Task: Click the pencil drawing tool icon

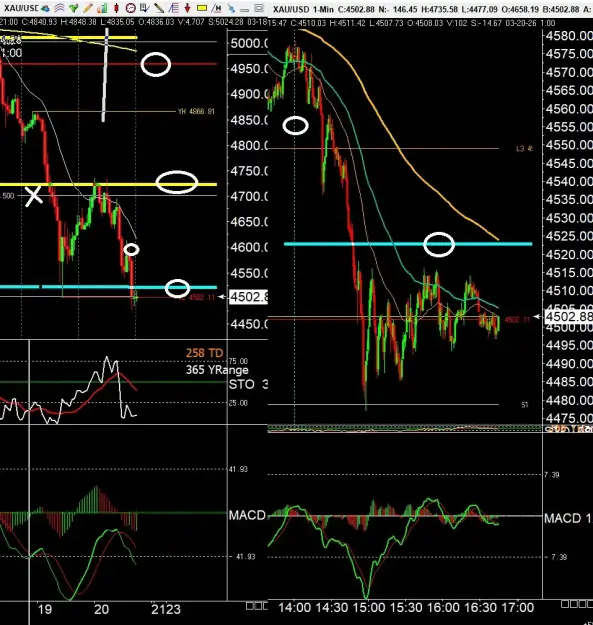Action: click(x=88, y=8)
